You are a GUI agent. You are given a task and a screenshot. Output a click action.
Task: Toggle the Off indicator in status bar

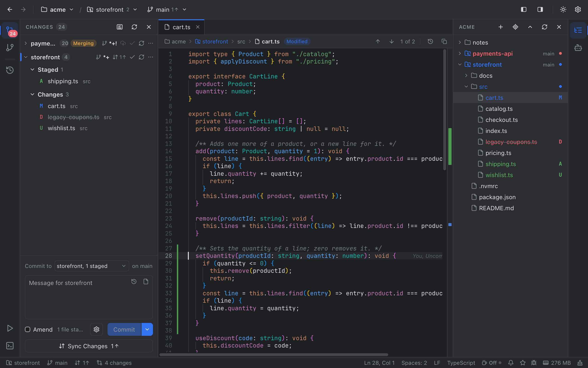(x=492, y=363)
